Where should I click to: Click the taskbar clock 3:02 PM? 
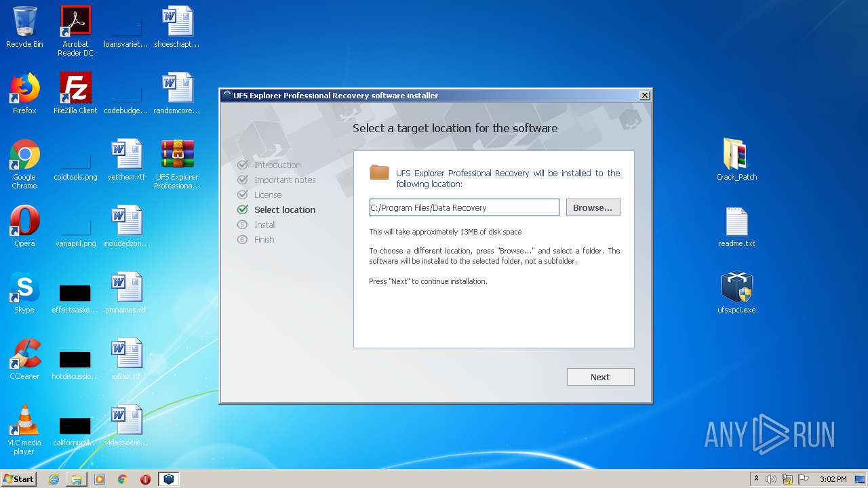[833, 479]
